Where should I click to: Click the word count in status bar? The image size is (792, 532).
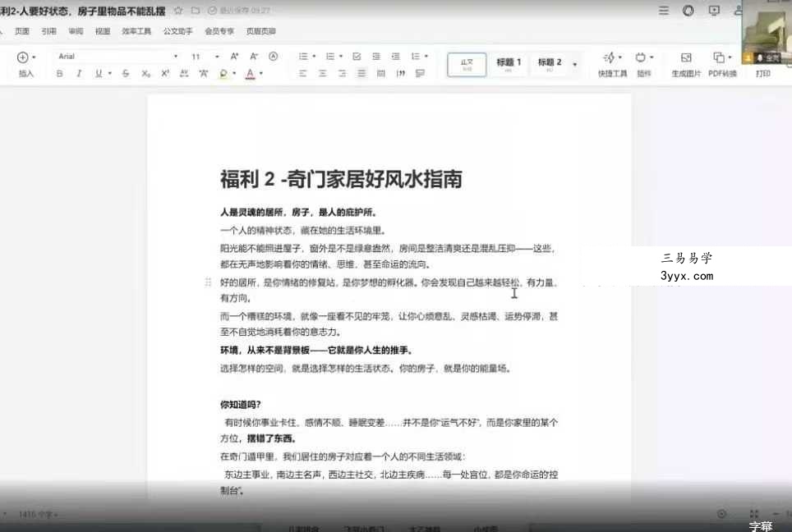pos(38,514)
